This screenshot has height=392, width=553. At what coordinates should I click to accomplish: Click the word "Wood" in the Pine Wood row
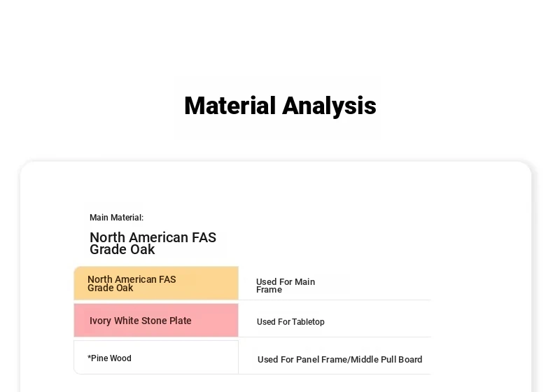pyautogui.click(x=120, y=358)
